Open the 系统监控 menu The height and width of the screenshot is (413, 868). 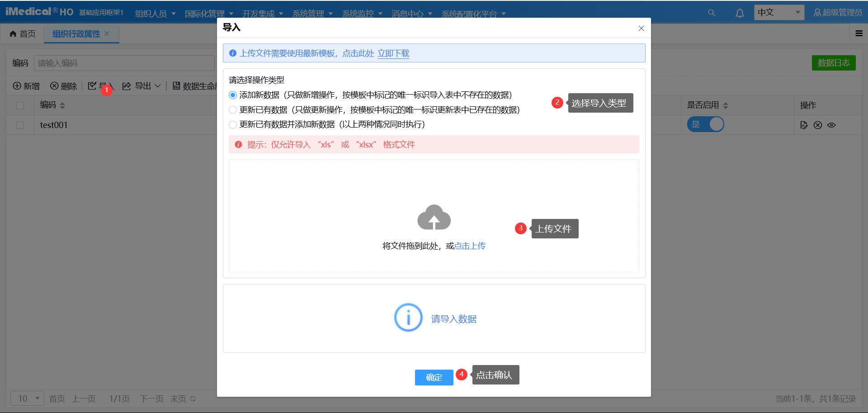(362, 14)
